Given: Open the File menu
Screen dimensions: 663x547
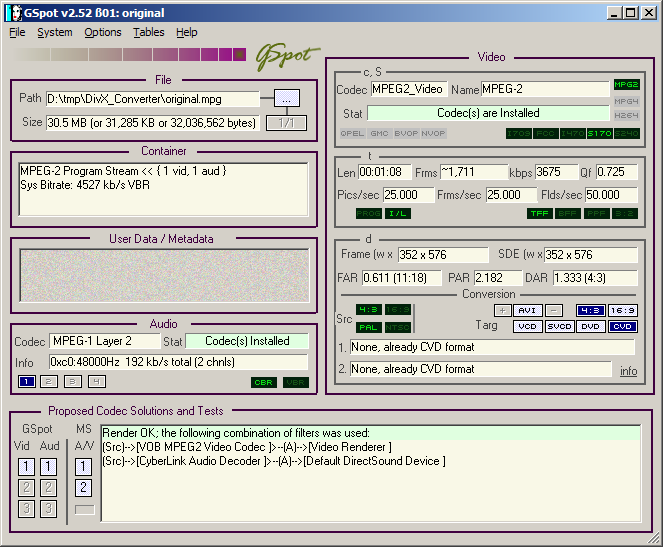Looking at the screenshot, I should [17, 32].
